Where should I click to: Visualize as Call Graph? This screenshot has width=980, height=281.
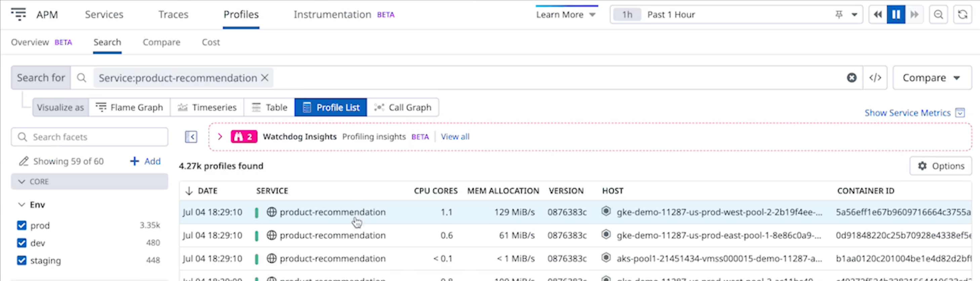click(x=403, y=107)
